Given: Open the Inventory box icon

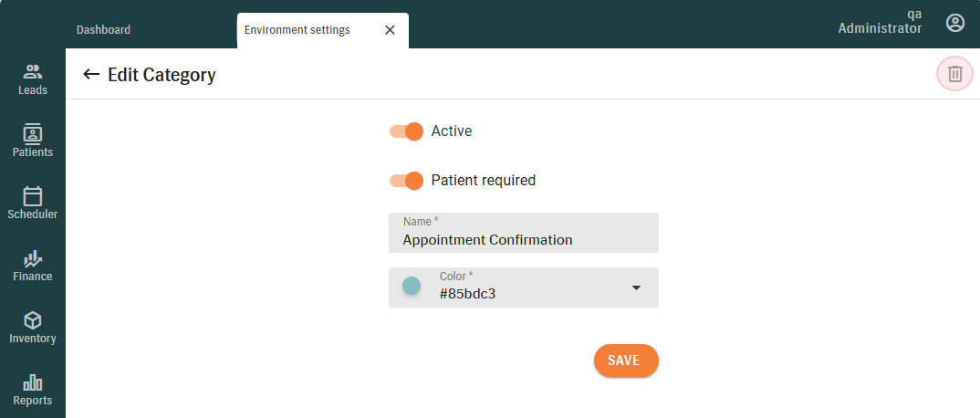Looking at the screenshot, I should 33,320.
